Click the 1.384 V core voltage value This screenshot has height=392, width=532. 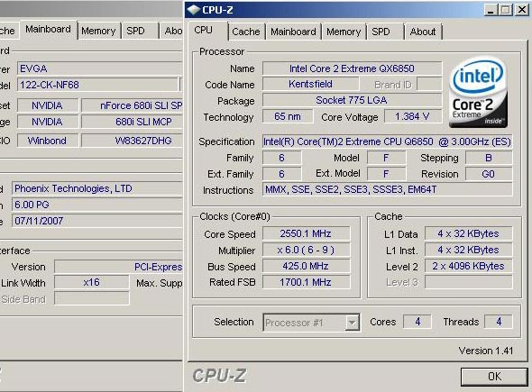[413, 116]
